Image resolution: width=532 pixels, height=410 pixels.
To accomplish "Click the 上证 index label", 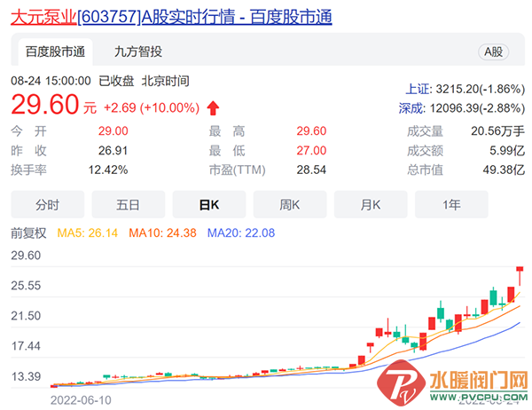I will coord(419,89).
